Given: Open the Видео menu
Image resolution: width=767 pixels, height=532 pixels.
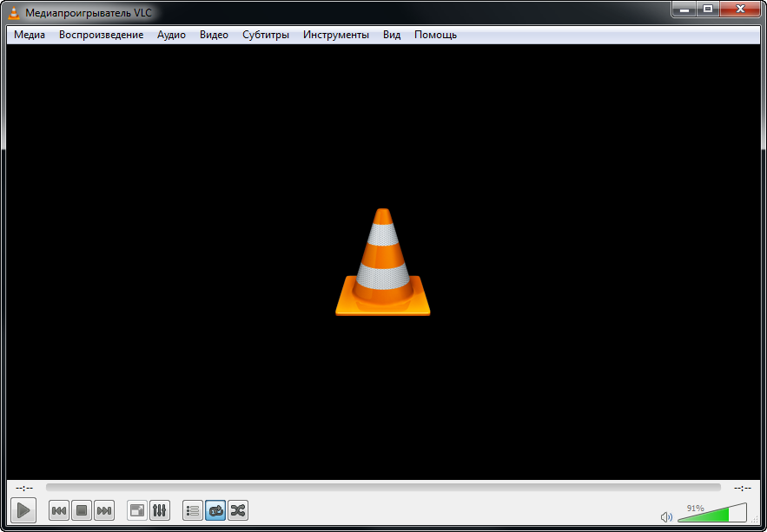Looking at the screenshot, I should tap(214, 35).
